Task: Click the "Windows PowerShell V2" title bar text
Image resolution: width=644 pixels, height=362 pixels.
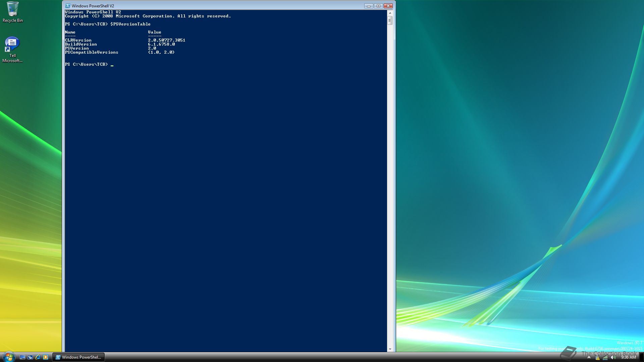Action: (x=93, y=6)
